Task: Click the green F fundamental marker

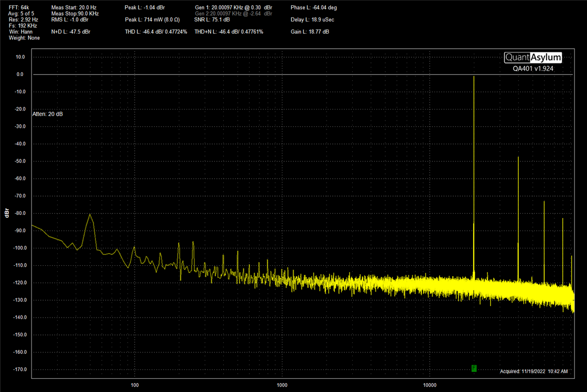Action: point(474,368)
